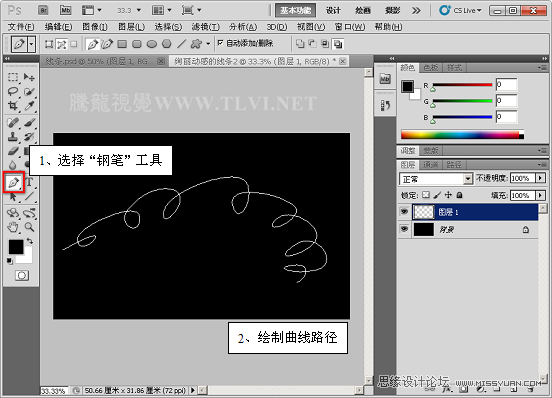Select the Lasso tool
Image resolution: width=552 pixels, height=398 pixels.
click(x=13, y=91)
